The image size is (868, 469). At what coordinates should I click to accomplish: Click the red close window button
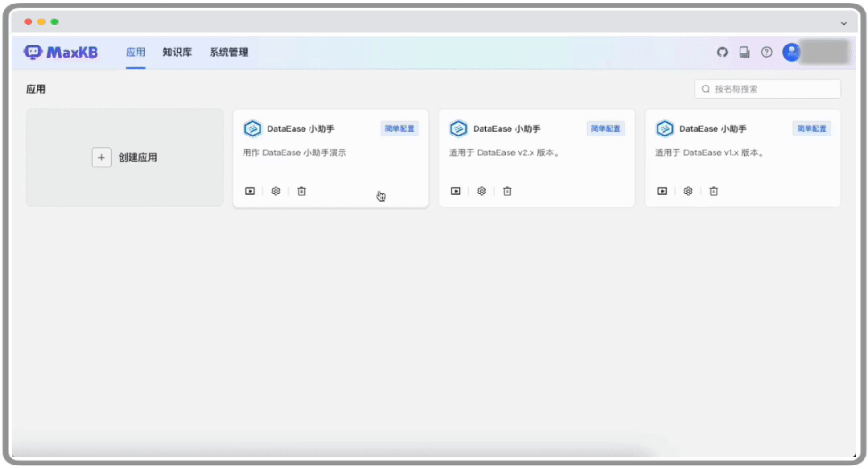tap(28, 23)
